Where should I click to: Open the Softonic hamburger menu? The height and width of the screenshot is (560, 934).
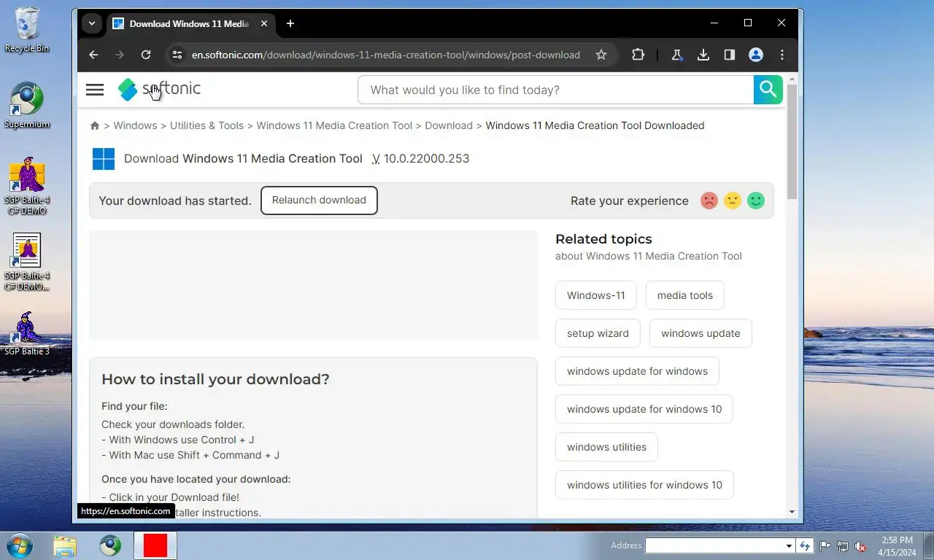pos(95,90)
